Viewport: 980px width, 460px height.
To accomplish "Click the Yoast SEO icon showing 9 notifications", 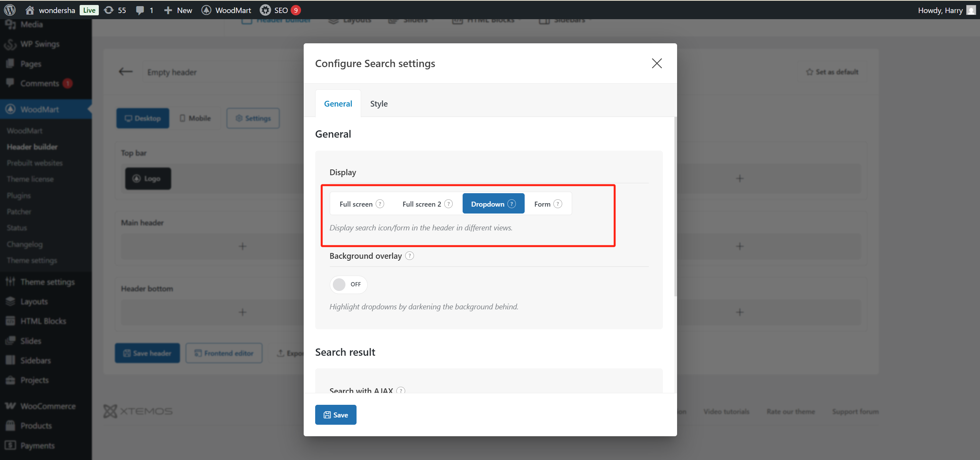I will tap(265, 10).
